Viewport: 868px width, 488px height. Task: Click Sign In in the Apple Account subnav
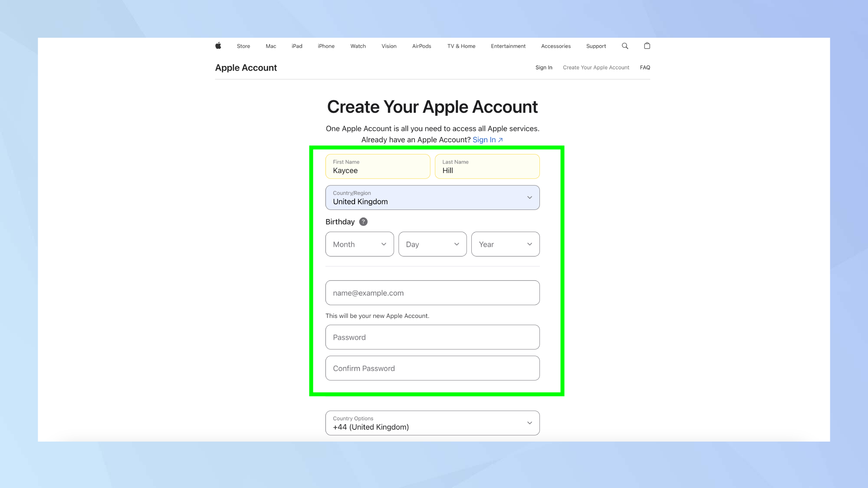click(x=544, y=68)
